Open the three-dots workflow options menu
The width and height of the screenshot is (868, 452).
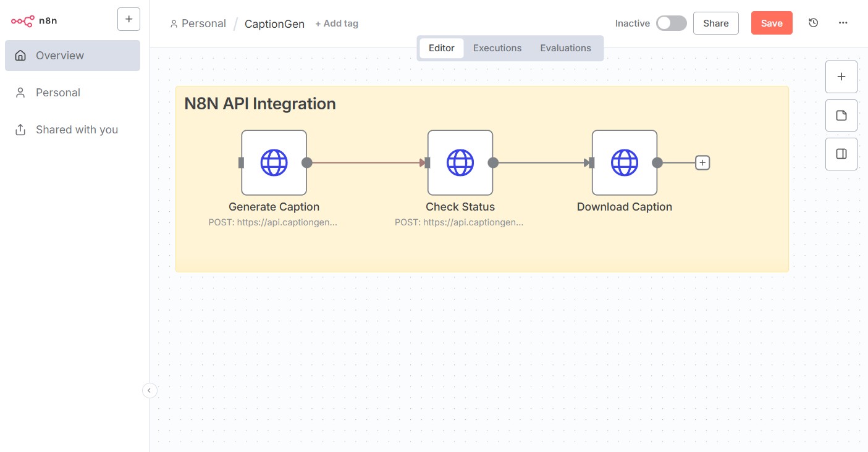[x=843, y=23]
